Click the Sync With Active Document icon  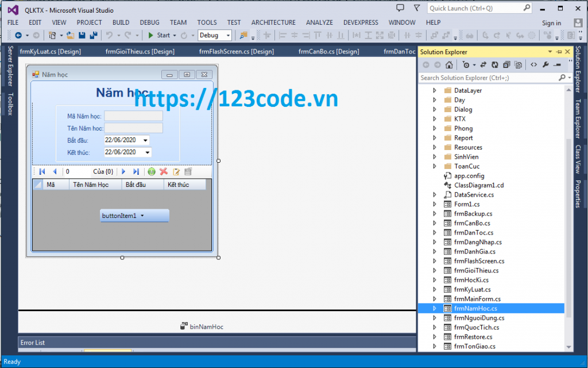click(484, 64)
